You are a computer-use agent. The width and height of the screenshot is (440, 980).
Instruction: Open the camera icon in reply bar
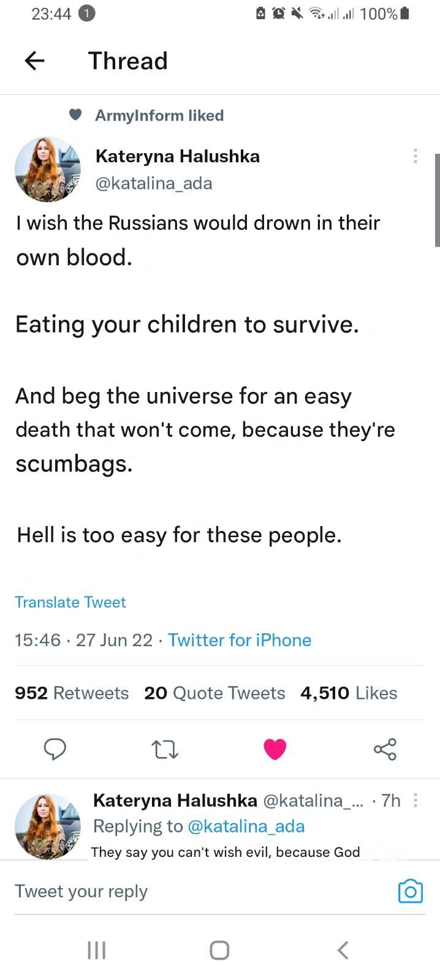[410, 891]
